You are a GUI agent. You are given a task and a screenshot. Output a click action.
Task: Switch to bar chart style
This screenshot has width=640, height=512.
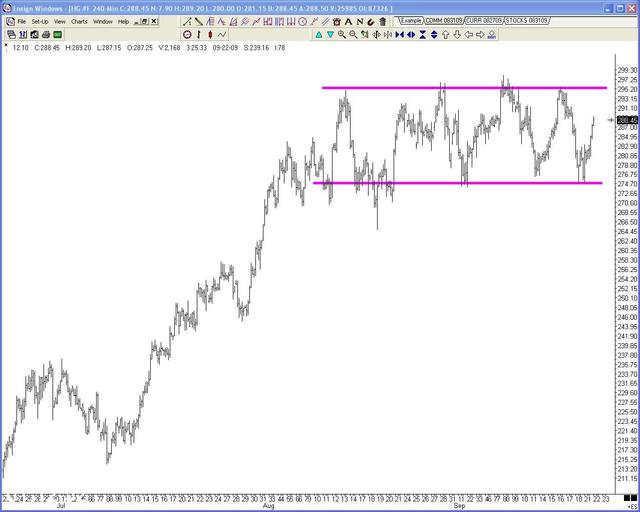tap(199, 35)
